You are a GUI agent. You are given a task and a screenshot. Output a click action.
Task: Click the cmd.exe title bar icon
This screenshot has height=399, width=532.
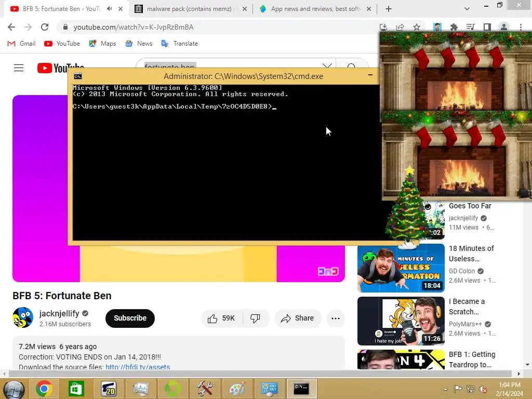[x=78, y=76]
